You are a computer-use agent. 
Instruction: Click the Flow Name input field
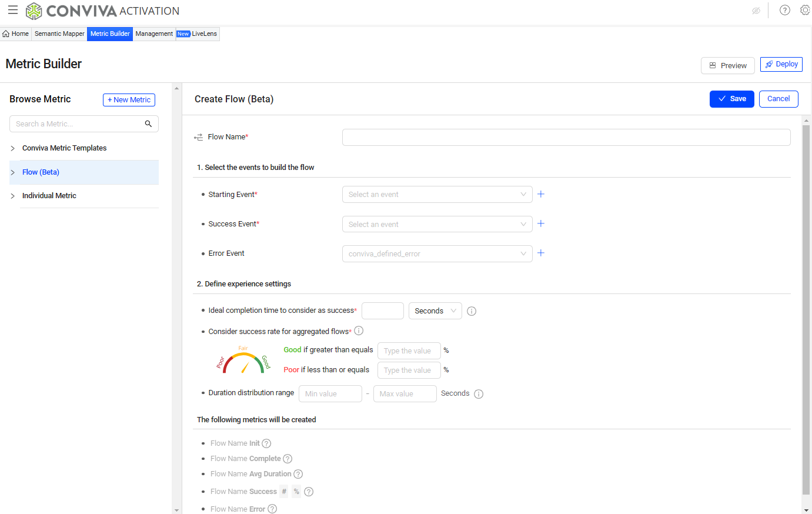click(566, 137)
